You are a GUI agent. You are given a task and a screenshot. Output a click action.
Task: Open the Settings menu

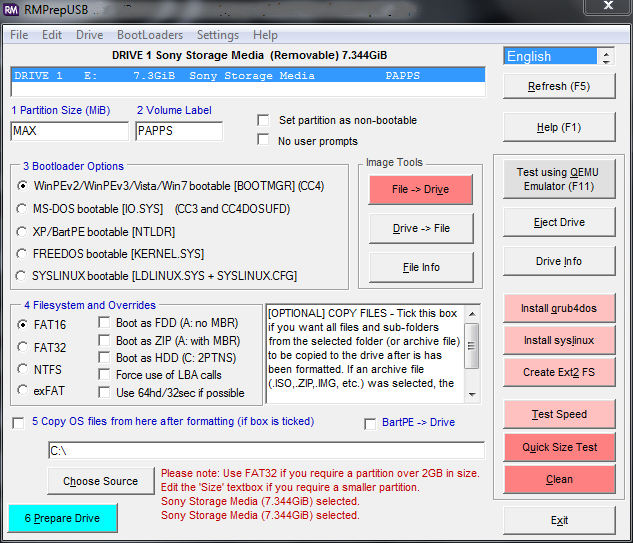(x=217, y=34)
